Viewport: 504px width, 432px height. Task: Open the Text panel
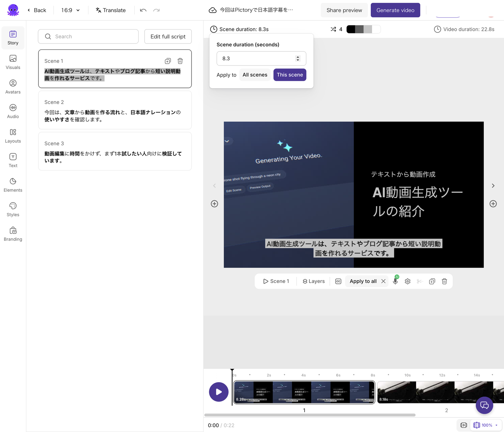(x=13, y=161)
